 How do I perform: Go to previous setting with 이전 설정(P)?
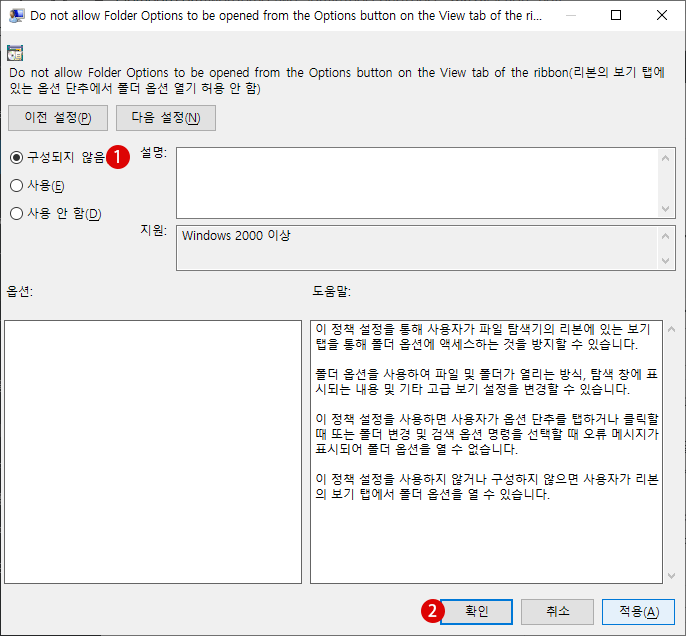tap(58, 118)
